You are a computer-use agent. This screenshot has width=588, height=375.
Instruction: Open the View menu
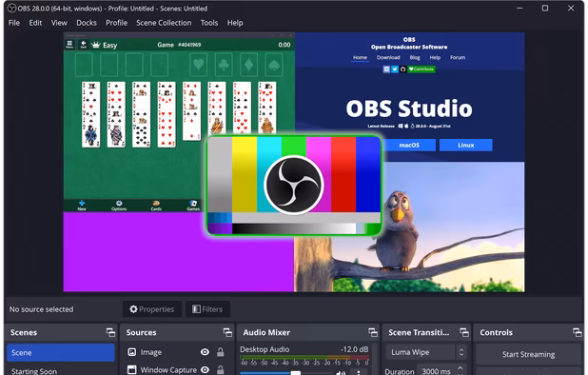click(59, 23)
